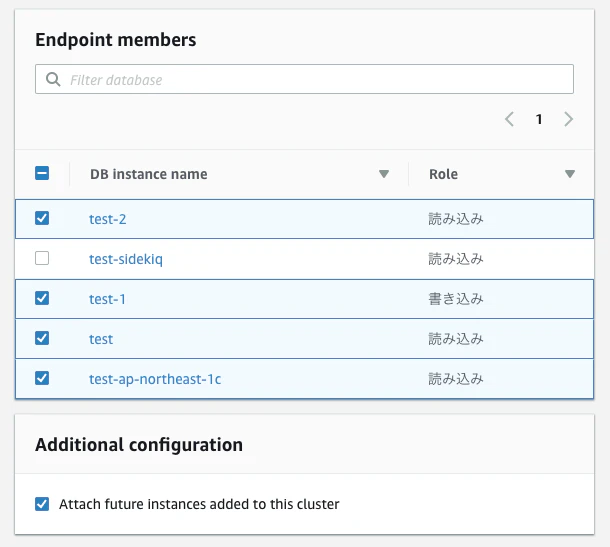
Task: Open the test-sidekiq instance link
Action: point(126,259)
